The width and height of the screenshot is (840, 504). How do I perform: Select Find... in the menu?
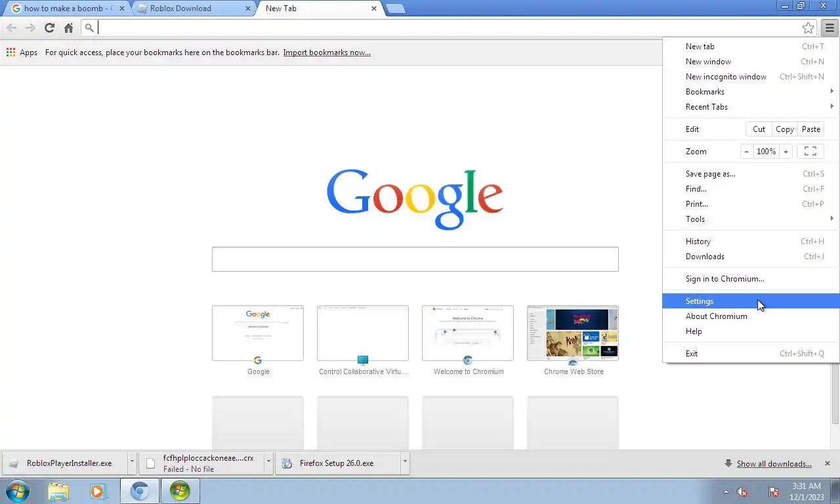[751, 189]
